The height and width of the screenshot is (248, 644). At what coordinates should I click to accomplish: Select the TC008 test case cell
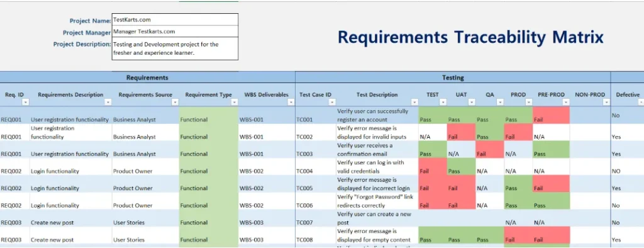pyautogui.click(x=316, y=235)
